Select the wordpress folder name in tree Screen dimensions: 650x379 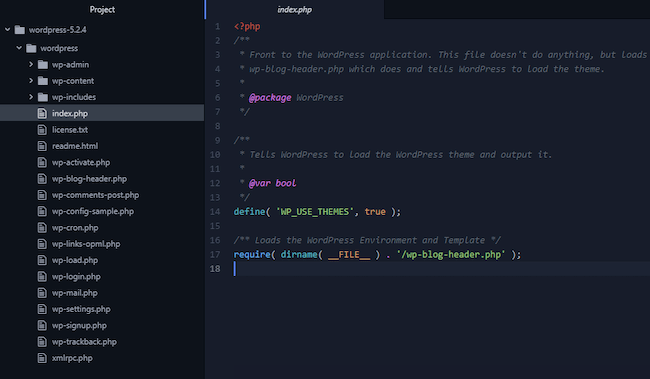click(x=59, y=49)
